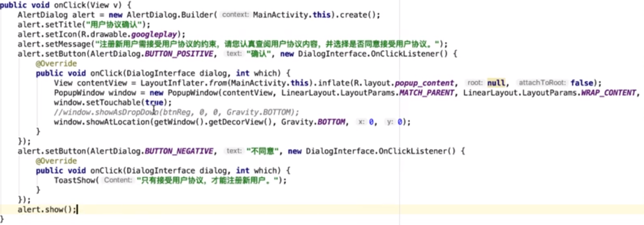Place cursor on AlertDialog.Builder constructor call

pyautogui.click(x=169, y=15)
